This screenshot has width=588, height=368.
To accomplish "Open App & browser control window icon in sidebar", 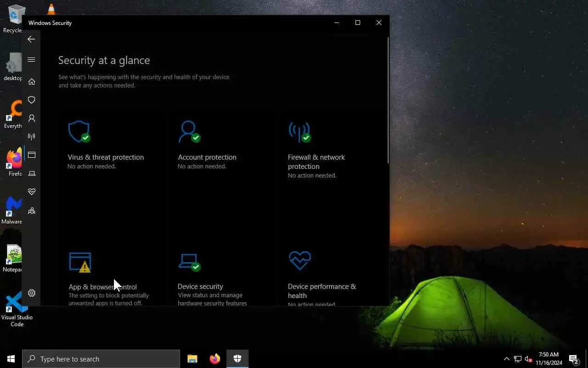I will click(32, 155).
